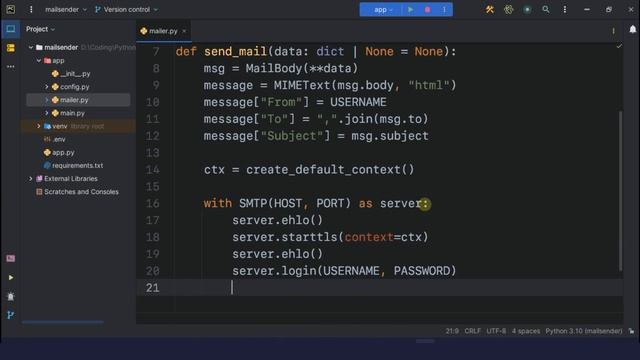Open Python 3.10 interpreter selector

point(584,331)
